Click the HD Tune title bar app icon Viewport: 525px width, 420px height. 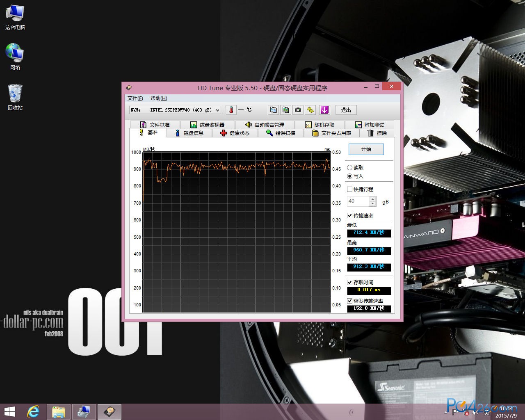(129, 87)
